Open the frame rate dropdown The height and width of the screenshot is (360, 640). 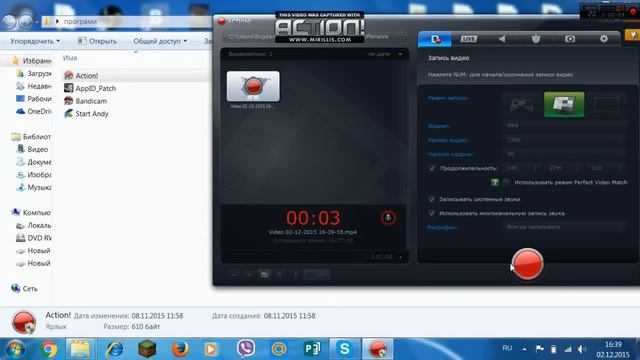click(x=564, y=154)
